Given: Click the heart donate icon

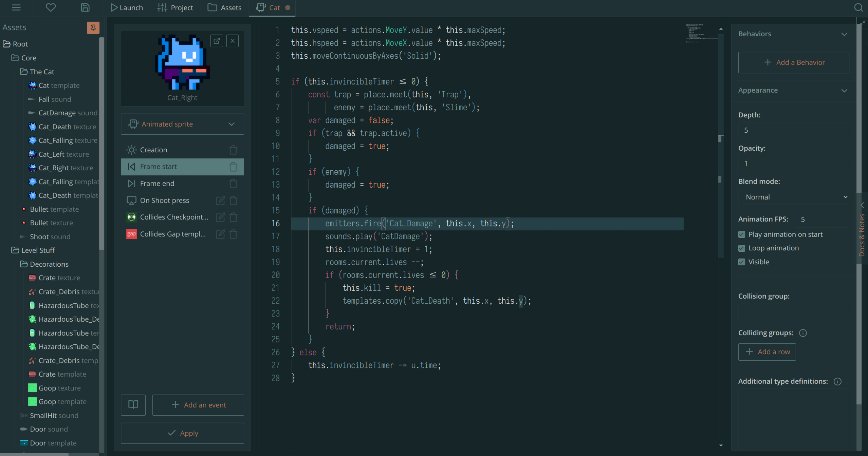Looking at the screenshot, I should click(51, 7).
